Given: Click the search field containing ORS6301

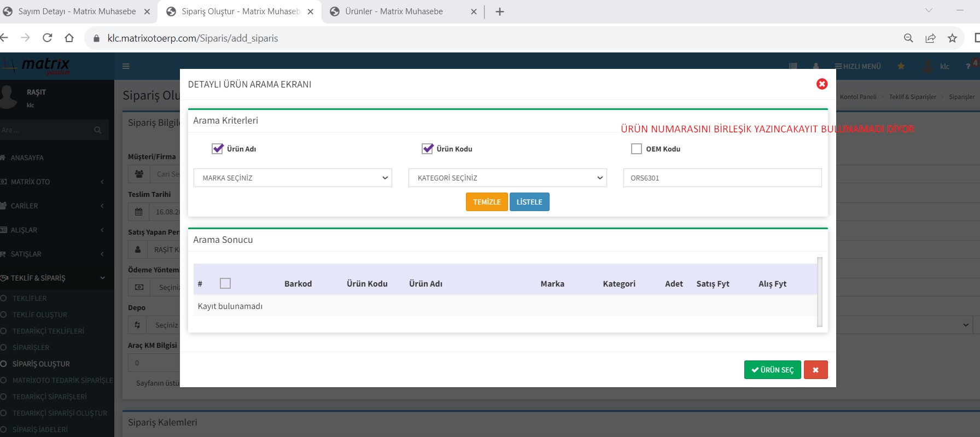Looking at the screenshot, I should tap(722, 178).
